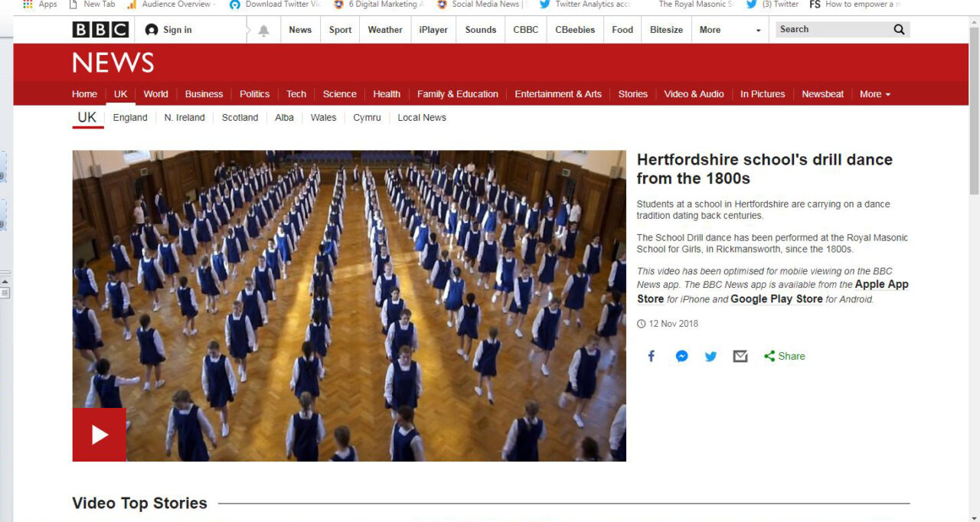980x522 pixels.
Task: Visit the Local News section
Action: click(x=421, y=117)
